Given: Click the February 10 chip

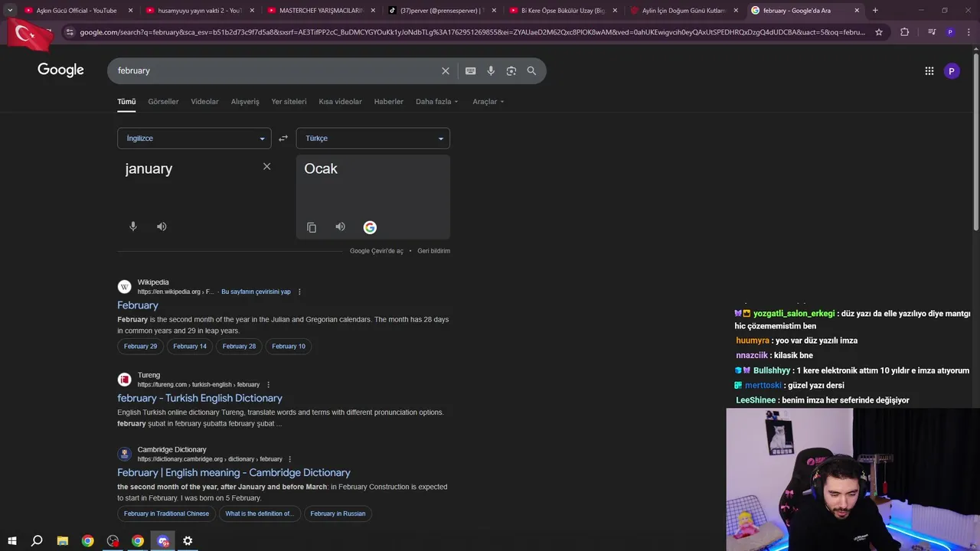Looking at the screenshot, I should point(289,347).
